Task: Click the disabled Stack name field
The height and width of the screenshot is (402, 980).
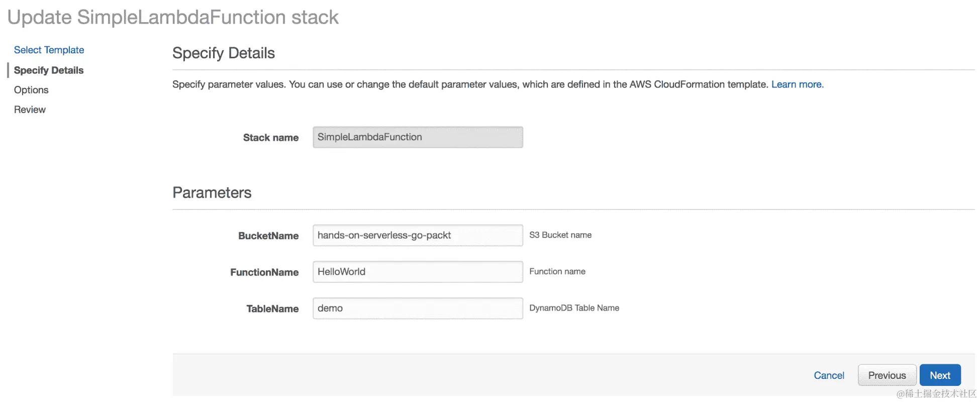Action: tap(417, 137)
